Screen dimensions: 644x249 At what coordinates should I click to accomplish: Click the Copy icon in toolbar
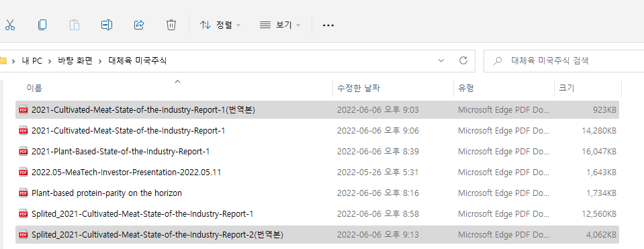click(x=42, y=25)
